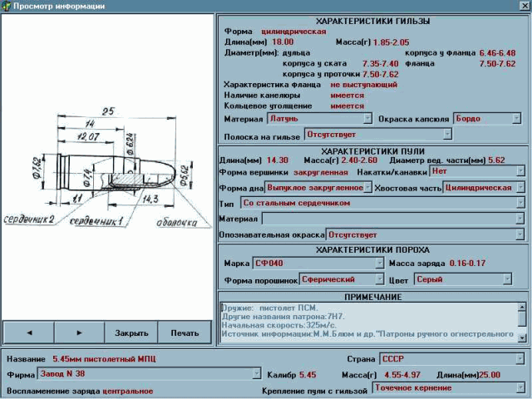Expand the Форма дна dropdown

[x=368, y=187]
